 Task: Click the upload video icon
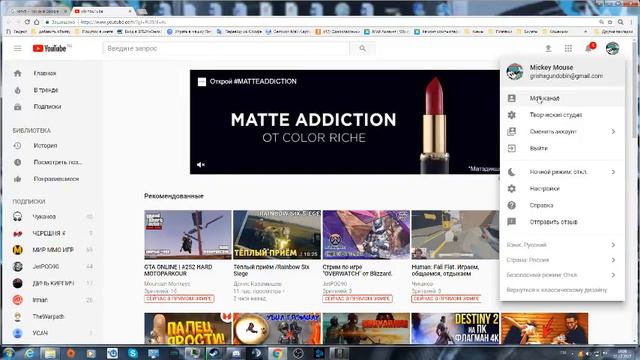coord(548,49)
